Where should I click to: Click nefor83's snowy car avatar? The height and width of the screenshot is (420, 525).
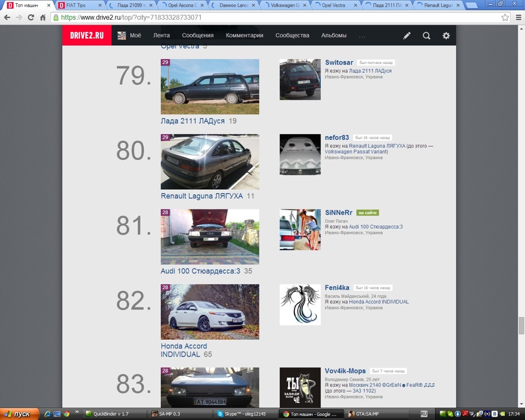(300, 154)
